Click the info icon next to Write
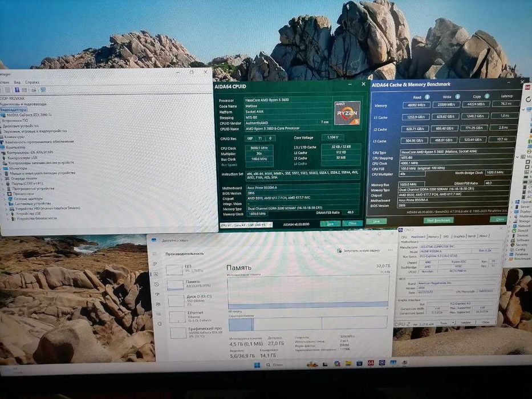Image resolution: width=532 pixels, height=399 pixels. tap(457, 97)
